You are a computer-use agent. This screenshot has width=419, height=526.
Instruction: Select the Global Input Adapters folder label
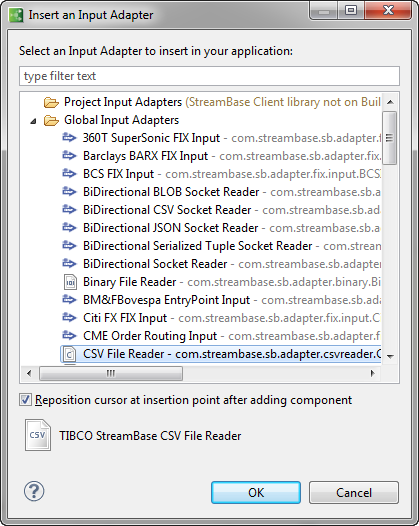(121, 120)
